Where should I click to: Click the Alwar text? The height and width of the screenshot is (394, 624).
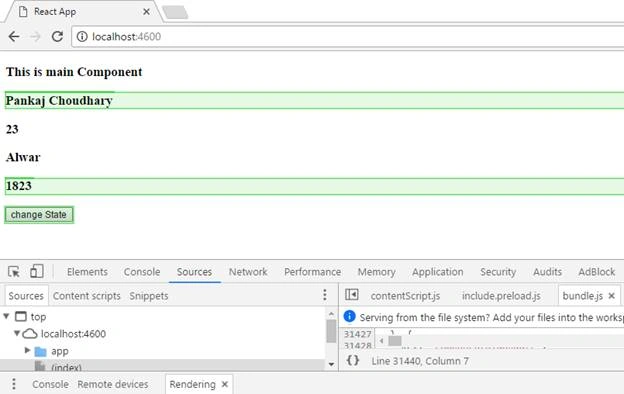[23, 157]
